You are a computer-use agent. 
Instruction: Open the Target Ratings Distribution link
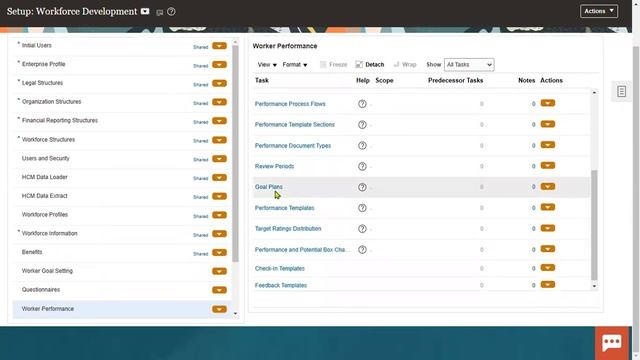click(x=288, y=229)
